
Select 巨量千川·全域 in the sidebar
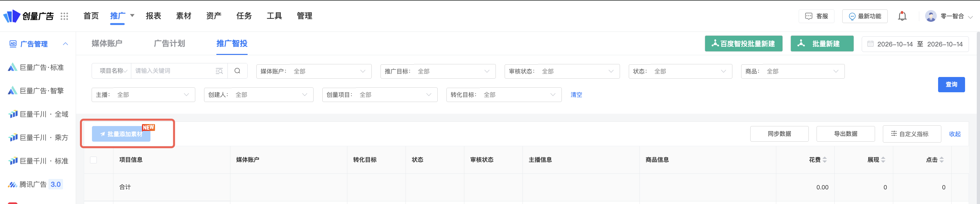coord(38,114)
